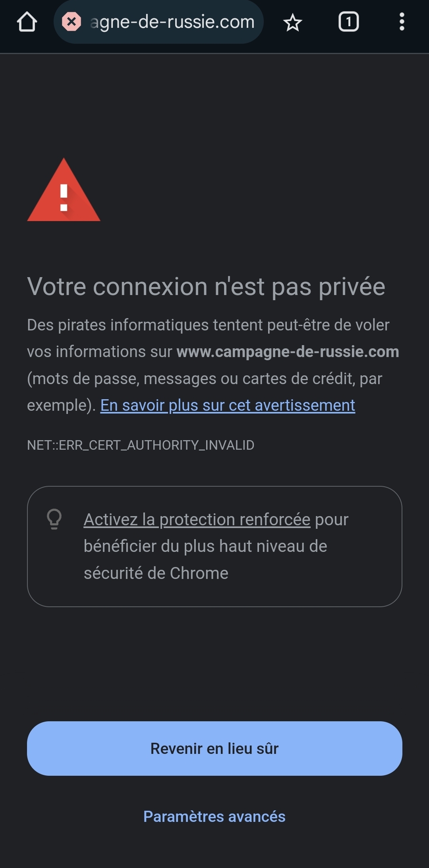Open the tab switcher showing 1 tab
Viewport: 429px width, 868px height.
tap(348, 22)
